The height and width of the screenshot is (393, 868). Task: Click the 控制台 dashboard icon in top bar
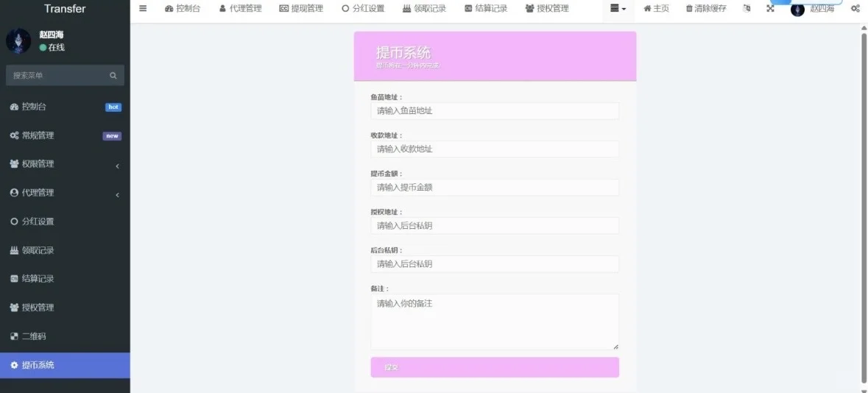coord(169,8)
